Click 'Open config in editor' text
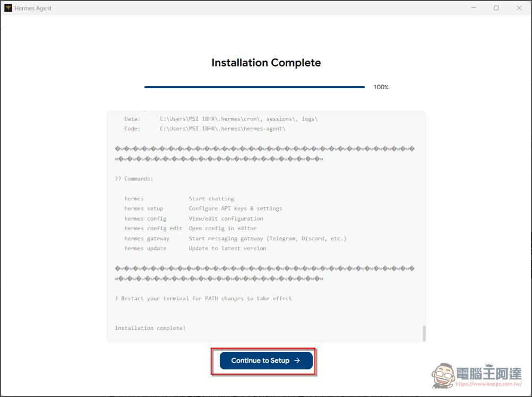The image size is (532, 397). coord(222,229)
